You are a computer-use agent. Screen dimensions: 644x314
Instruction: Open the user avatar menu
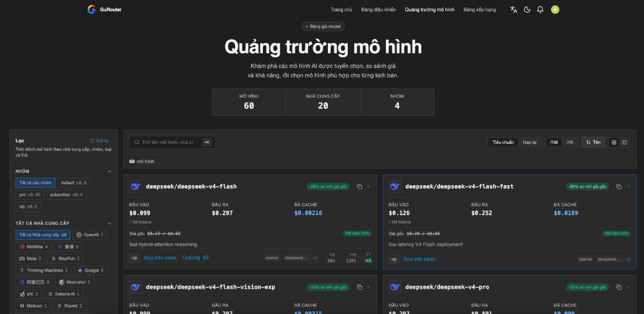(555, 10)
